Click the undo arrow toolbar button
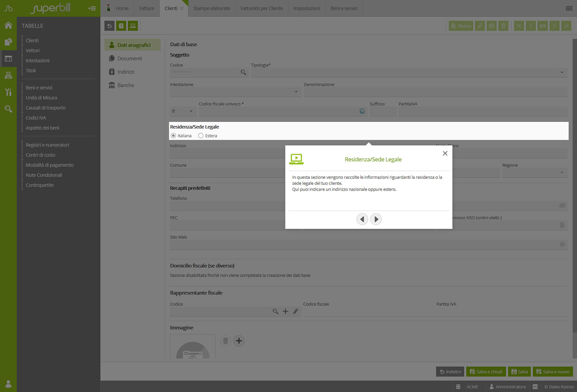 109,26
